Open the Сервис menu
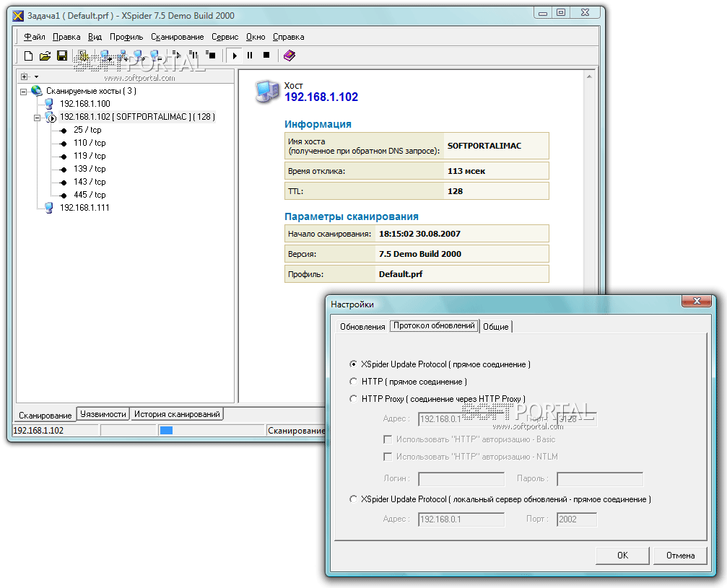The image size is (727, 588). [225, 37]
